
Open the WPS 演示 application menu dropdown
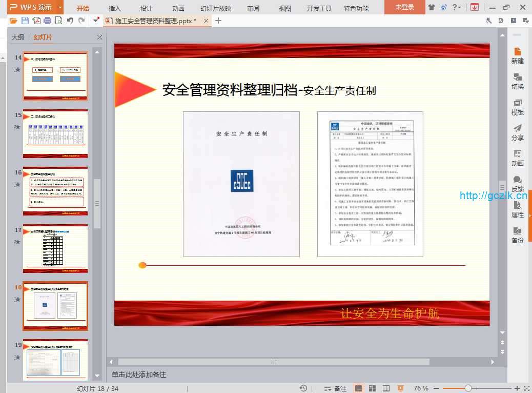pyautogui.click(x=60, y=7)
